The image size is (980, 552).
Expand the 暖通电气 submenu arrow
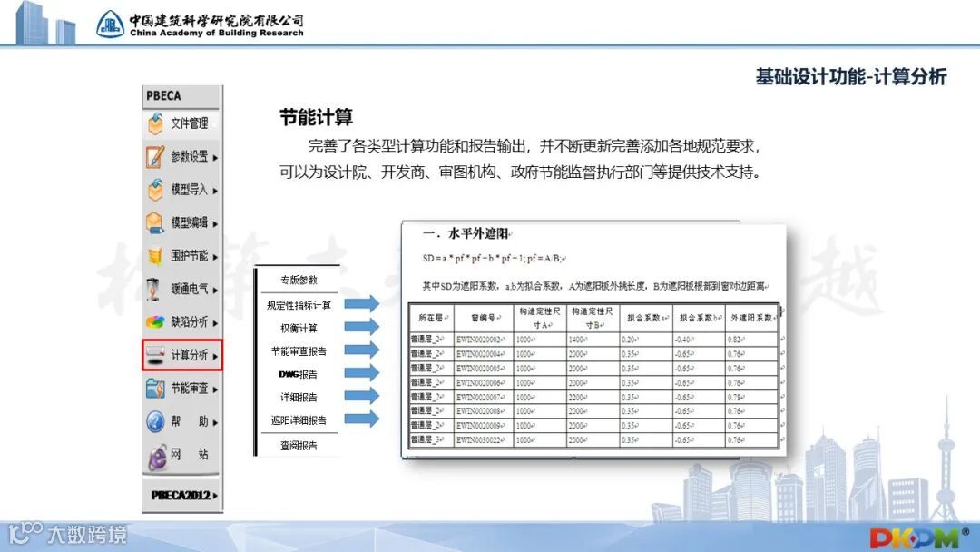tap(215, 290)
